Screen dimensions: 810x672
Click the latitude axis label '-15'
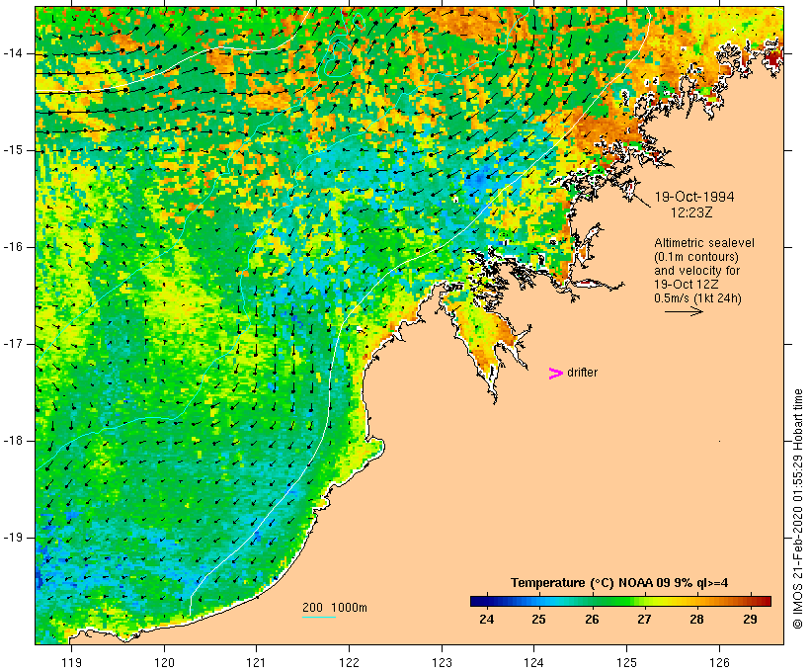point(13,150)
